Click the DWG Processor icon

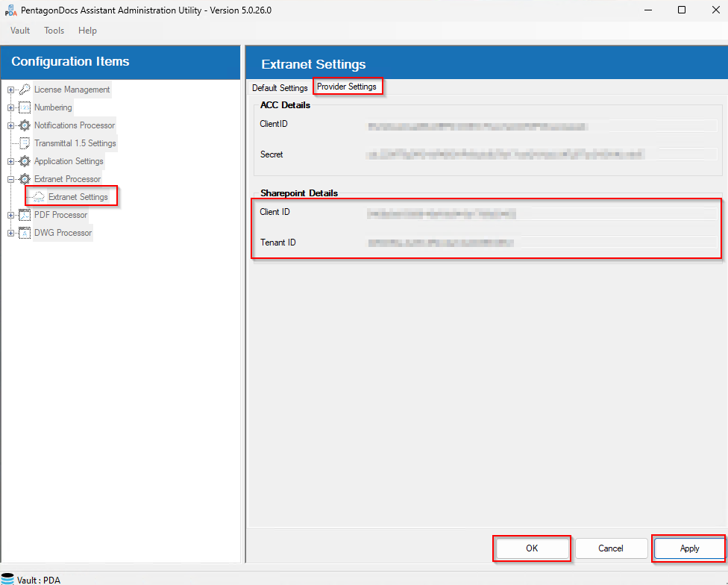[x=25, y=233]
